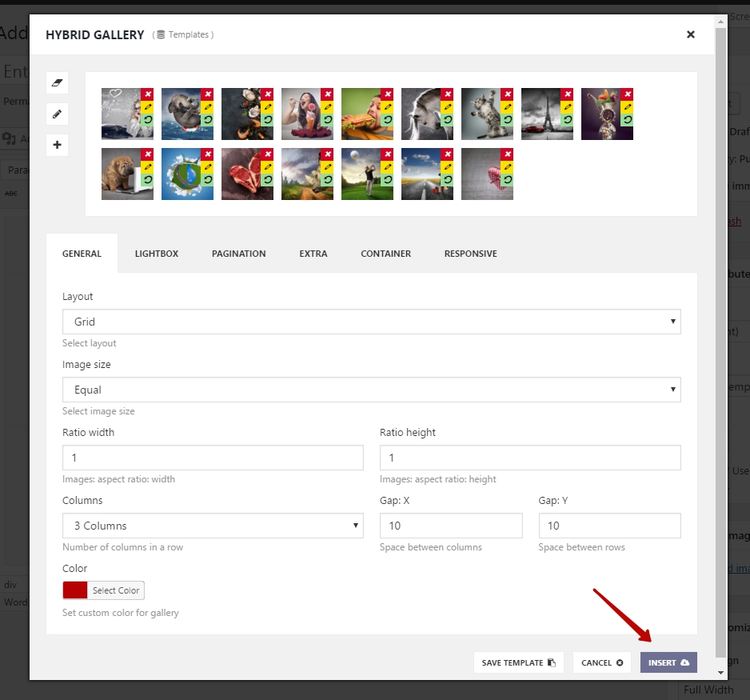The image size is (750, 700).
Task: Select the seafood oysters thumbnail
Action: tap(247, 114)
